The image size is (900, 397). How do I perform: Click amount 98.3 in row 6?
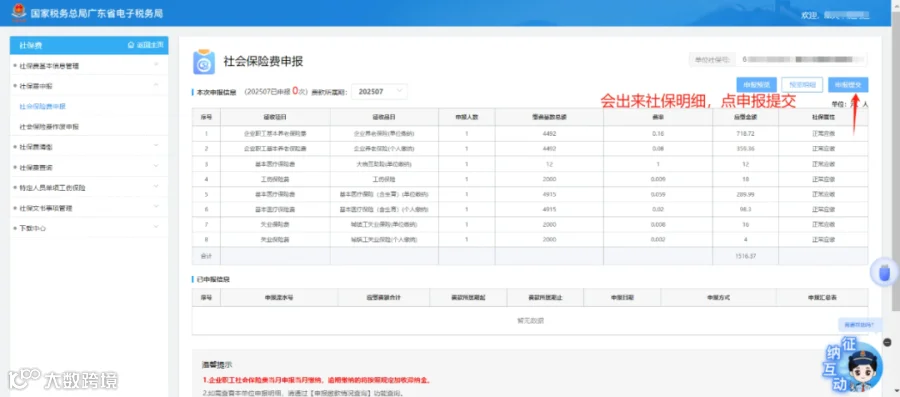pos(745,209)
